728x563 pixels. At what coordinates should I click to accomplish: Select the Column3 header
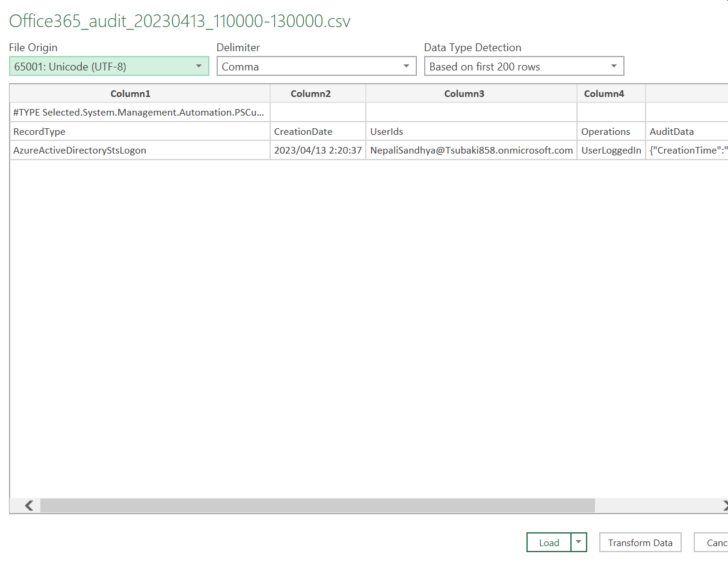click(x=471, y=93)
